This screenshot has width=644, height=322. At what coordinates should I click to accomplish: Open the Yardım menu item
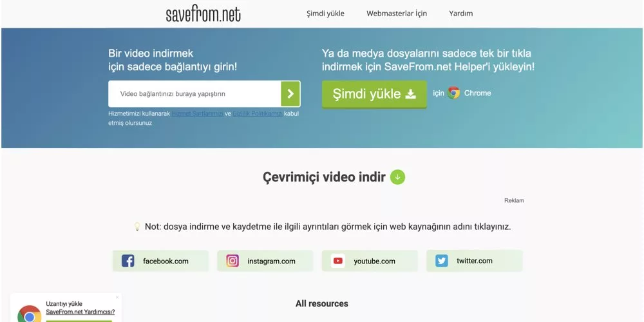tap(461, 14)
